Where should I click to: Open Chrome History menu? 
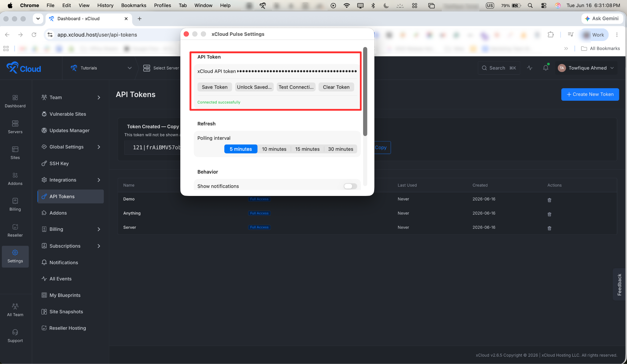click(x=105, y=6)
